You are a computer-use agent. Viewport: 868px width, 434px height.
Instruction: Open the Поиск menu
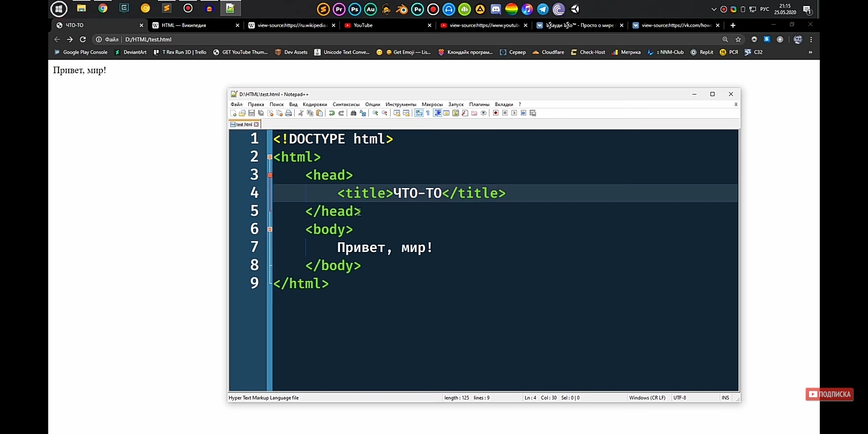pyautogui.click(x=276, y=104)
